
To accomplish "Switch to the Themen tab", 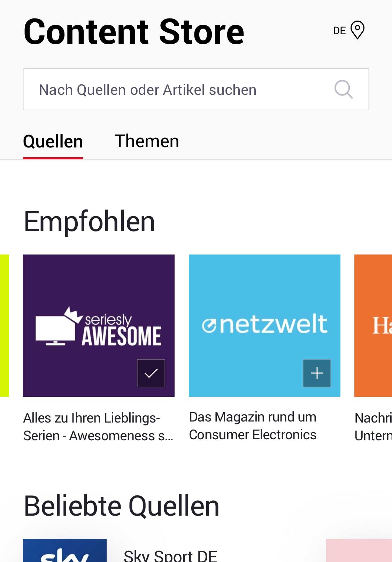I will coord(147,141).
